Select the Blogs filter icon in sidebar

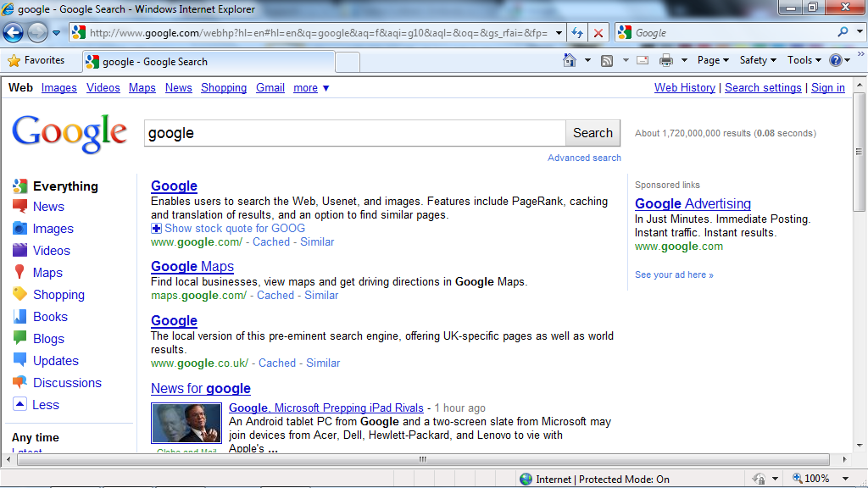pyautogui.click(x=20, y=337)
